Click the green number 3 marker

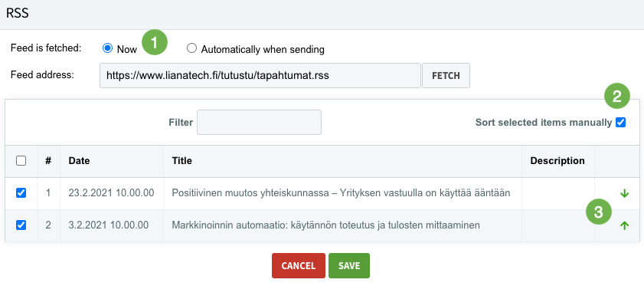pyautogui.click(x=598, y=212)
